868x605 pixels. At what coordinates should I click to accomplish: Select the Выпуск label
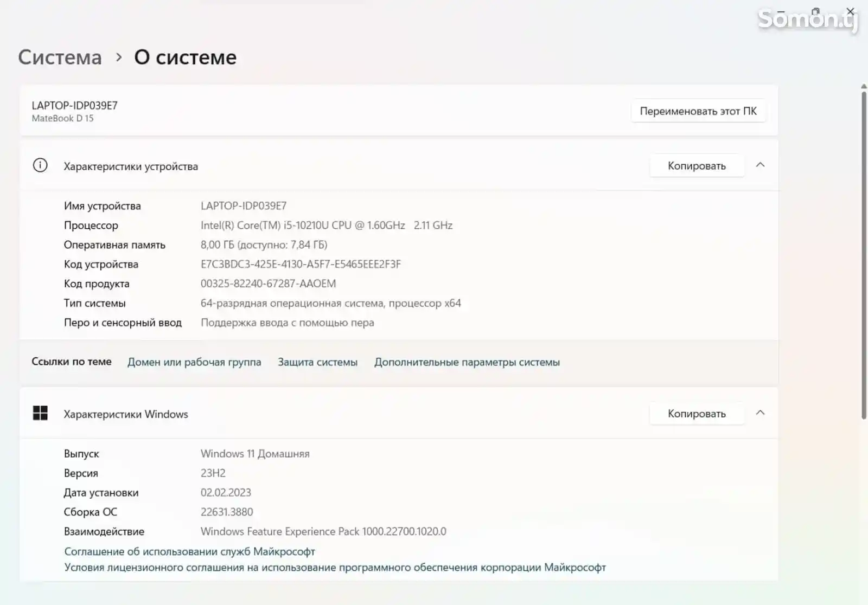click(x=81, y=454)
